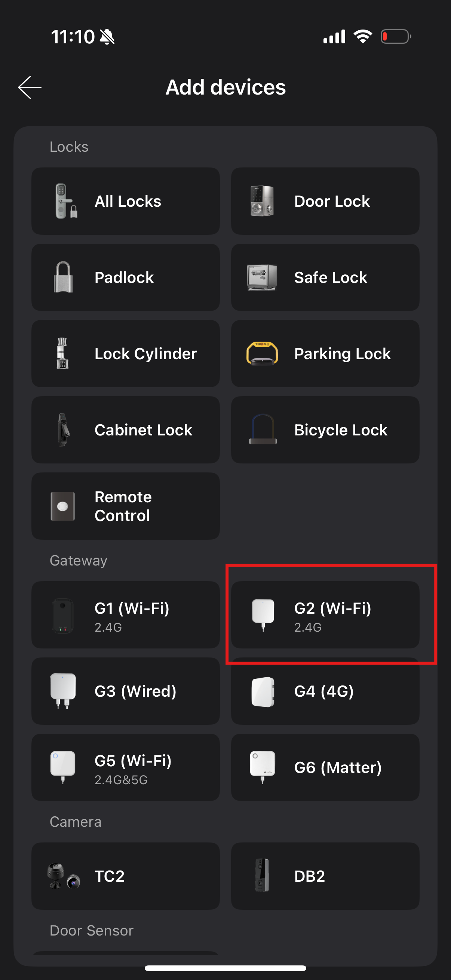Select G1 (Wi-Fi) 2.4G gateway
Image resolution: width=451 pixels, height=980 pixels.
click(126, 615)
